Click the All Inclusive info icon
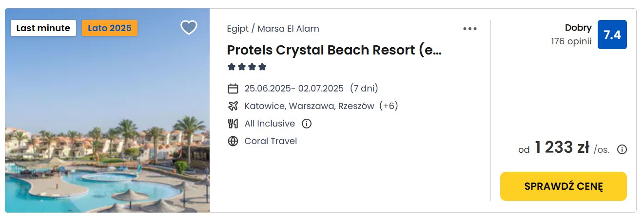This screenshot has height=217, width=644. pyautogui.click(x=307, y=124)
